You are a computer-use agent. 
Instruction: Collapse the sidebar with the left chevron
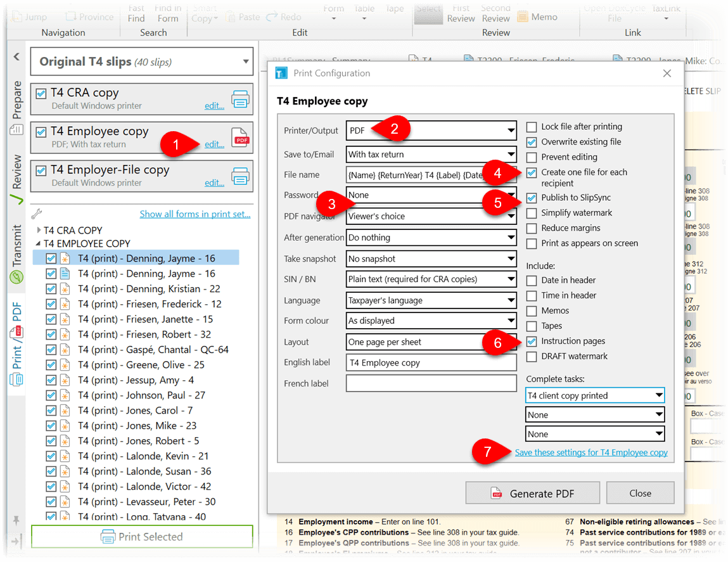point(16,56)
